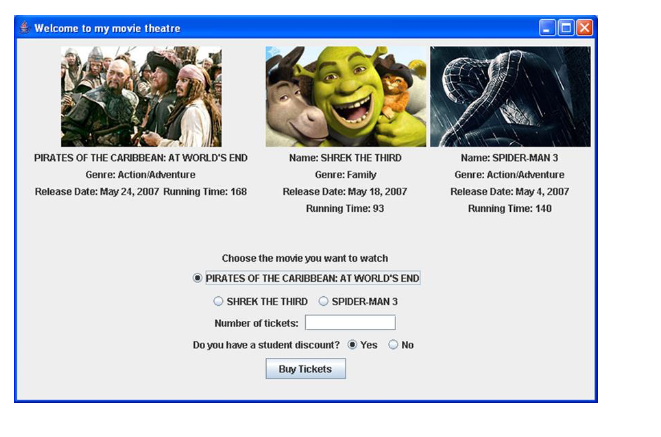Choose No for student discount
The width and height of the screenshot is (661, 437).
tap(393, 345)
